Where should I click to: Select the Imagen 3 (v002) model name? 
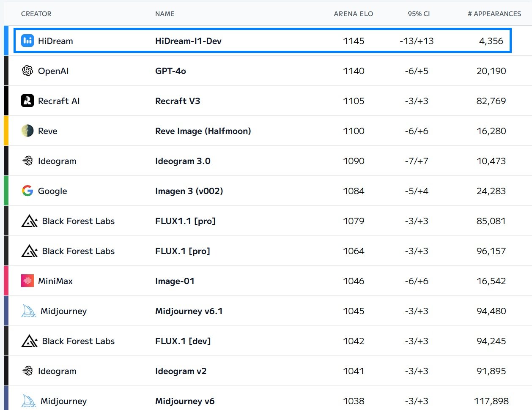[x=189, y=191]
